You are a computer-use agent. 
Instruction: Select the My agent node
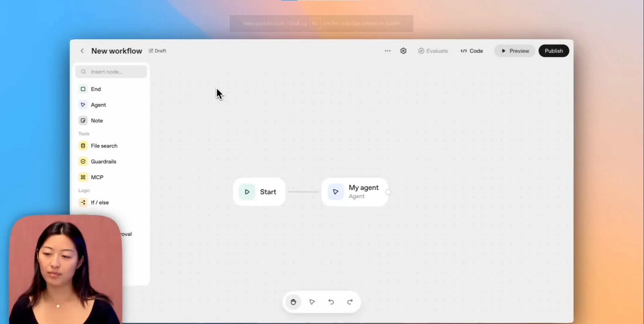[354, 192]
